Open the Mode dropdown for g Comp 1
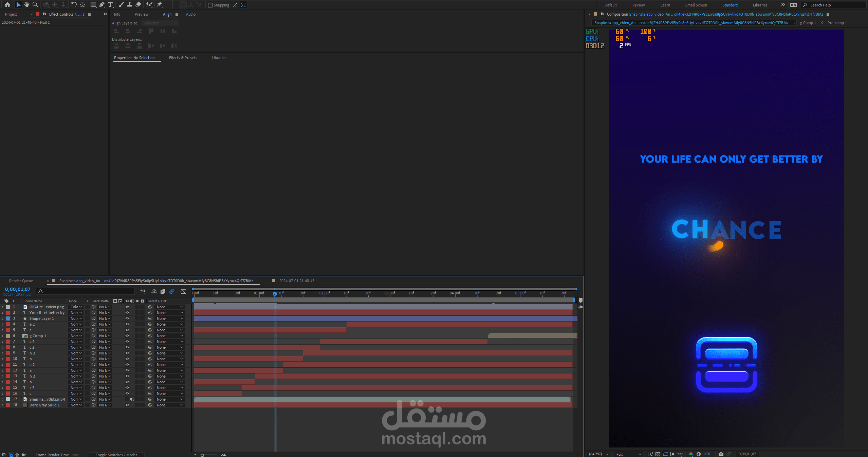Image resolution: width=868 pixels, height=457 pixels. tap(76, 336)
